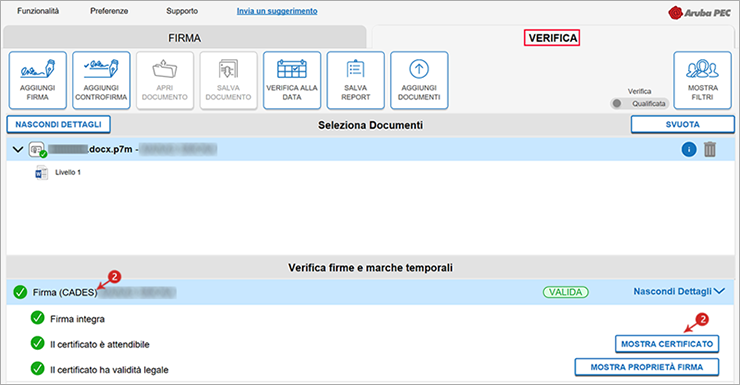Delete the document using the trash icon
Image resolution: width=740 pixels, height=385 pixels.
click(710, 150)
